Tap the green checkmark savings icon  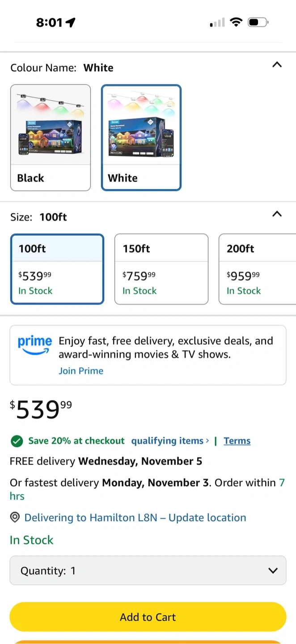pos(17,441)
